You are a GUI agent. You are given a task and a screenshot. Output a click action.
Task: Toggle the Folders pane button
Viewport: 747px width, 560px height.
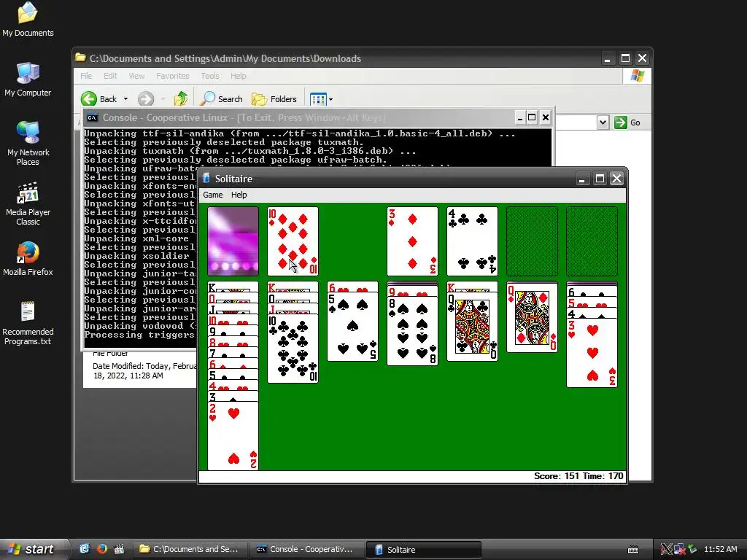(274, 99)
